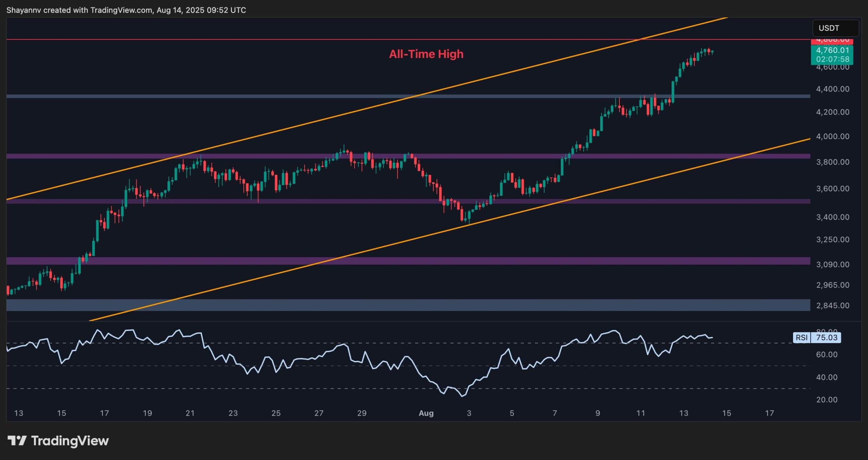Click date 17 at right of time axis
868x460 pixels.
click(x=770, y=413)
